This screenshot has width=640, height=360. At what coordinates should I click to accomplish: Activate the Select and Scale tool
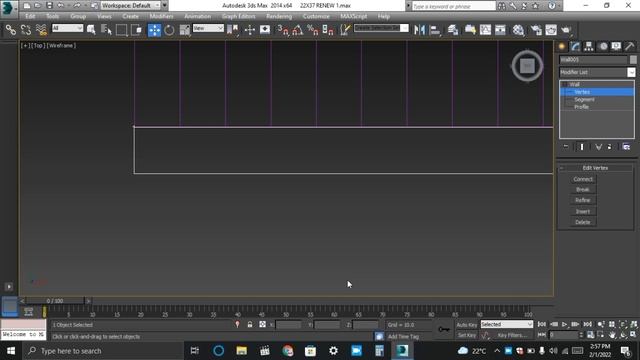click(x=185, y=30)
